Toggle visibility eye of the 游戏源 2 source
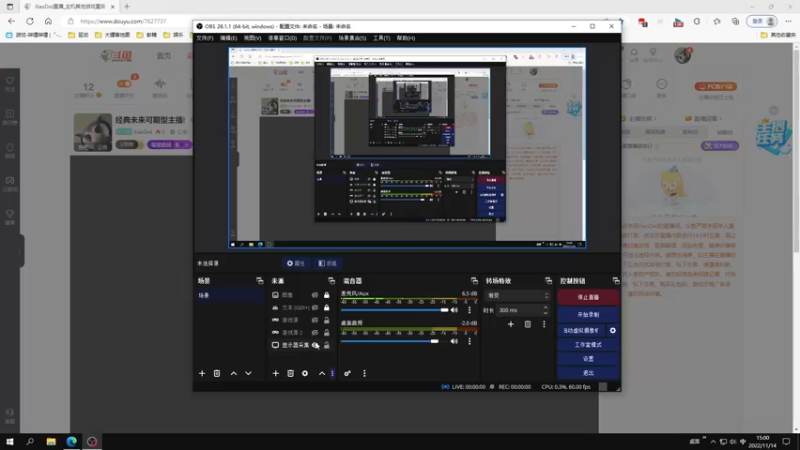This screenshot has width=800, height=450. point(315,333)
